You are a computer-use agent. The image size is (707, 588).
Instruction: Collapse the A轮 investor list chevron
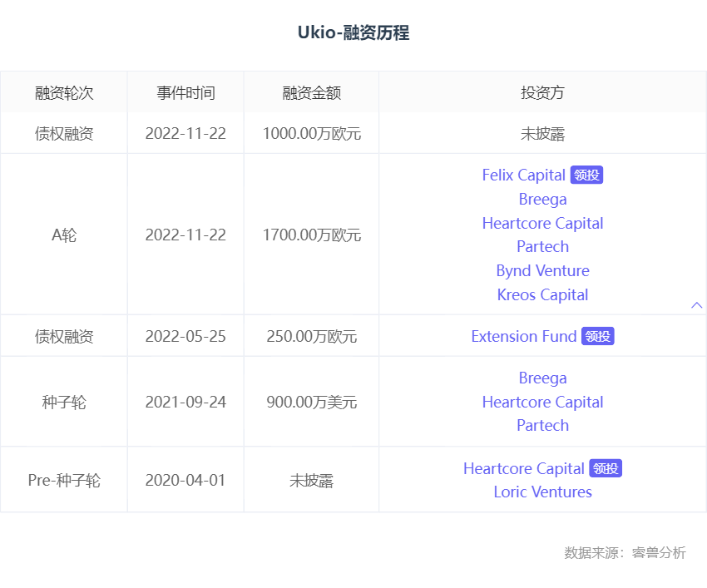[696, 305]
